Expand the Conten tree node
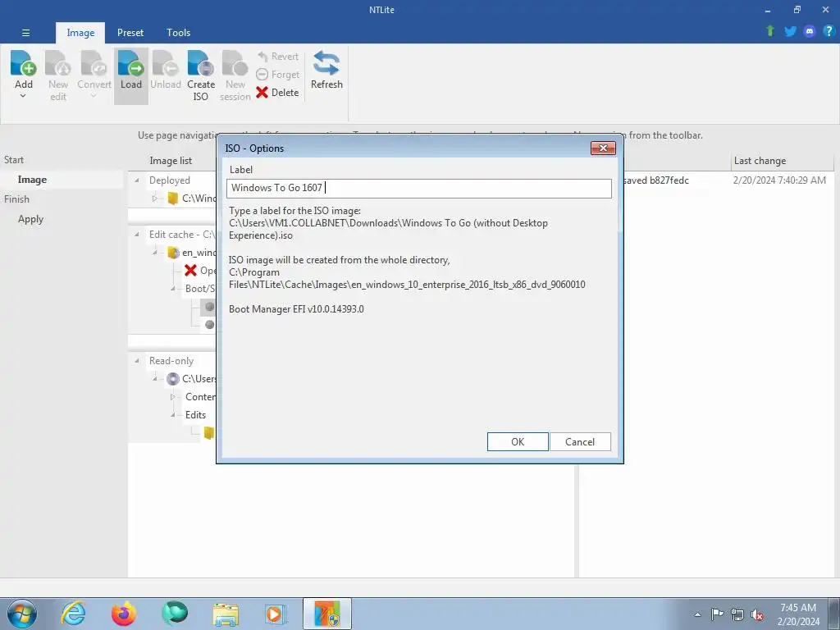Viewport: 840px width, 630px height. [172, 397]
